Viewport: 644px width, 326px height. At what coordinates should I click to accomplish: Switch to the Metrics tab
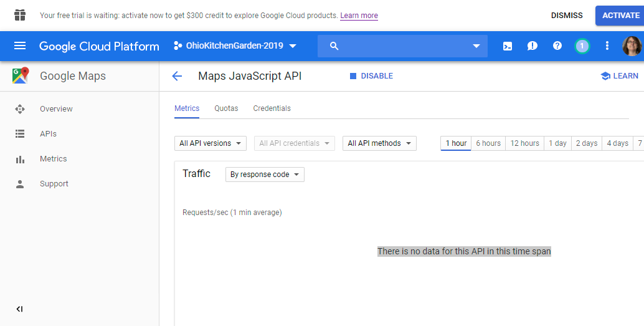tap(187, 108)
